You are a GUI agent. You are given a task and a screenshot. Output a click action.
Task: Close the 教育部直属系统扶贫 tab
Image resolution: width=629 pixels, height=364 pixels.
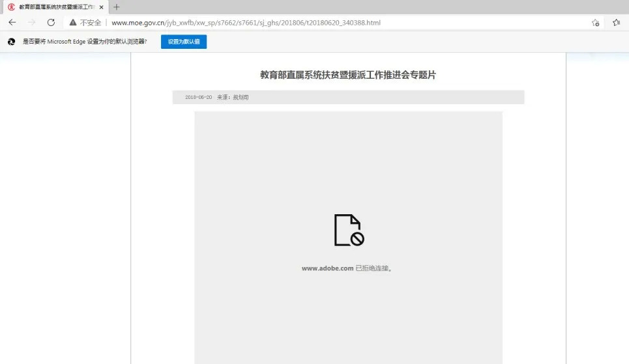[x=101, y=7]
